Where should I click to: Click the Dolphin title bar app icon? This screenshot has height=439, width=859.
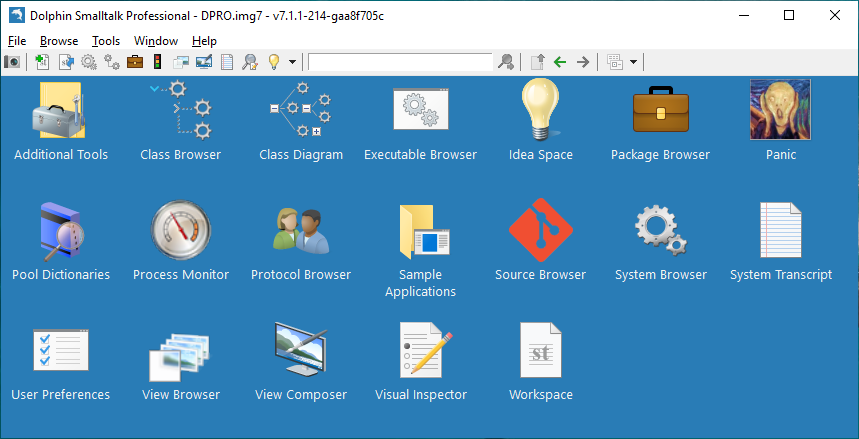pyautogui.click(x=16, y=15)
